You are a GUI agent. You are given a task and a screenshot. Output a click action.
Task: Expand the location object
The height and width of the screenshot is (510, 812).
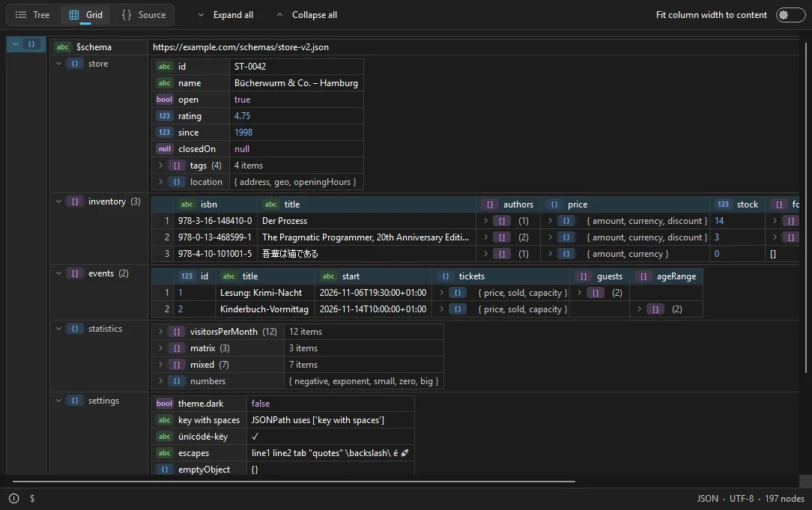click(160, 182)
